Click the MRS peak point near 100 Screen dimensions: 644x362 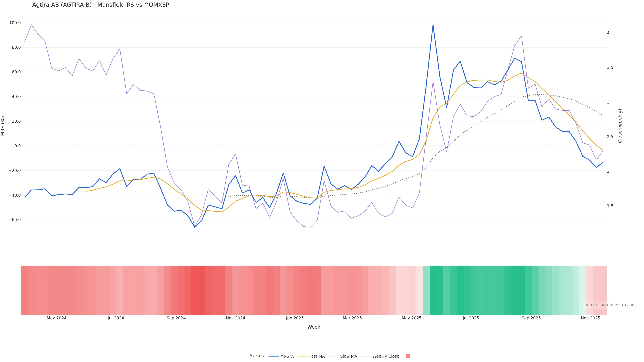coord(433,25)
